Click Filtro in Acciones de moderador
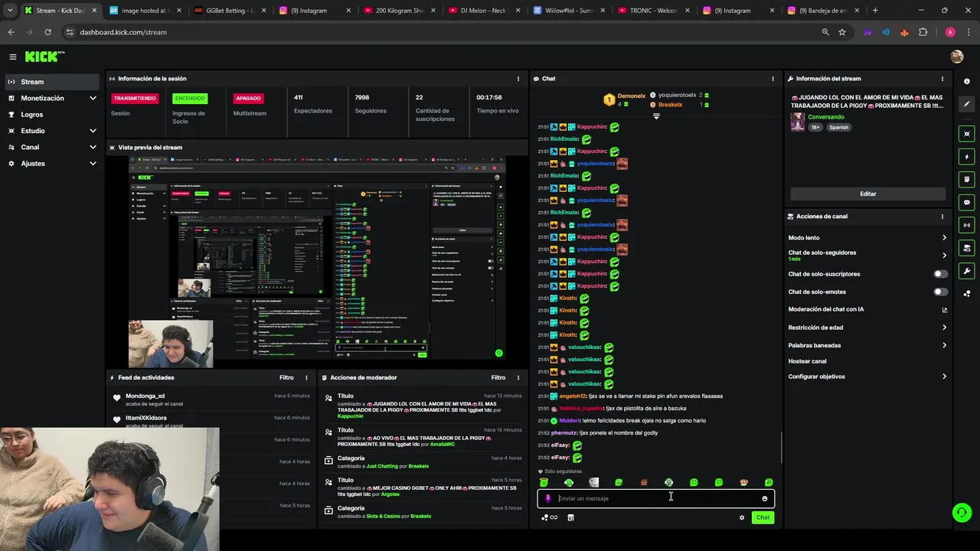This screenshot has width=980, height=551. 498,377
